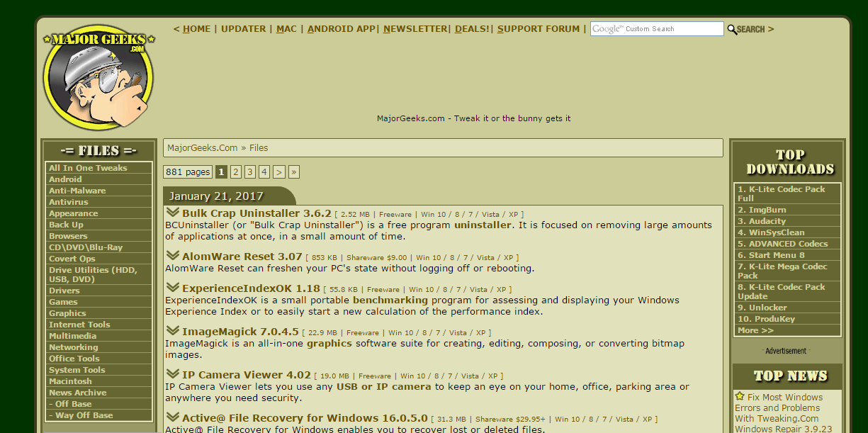This screenshot has width=868, height=433.
Task: Open ImageMagick 7.0.4.5 title link
Action: (x=240, y=332)
